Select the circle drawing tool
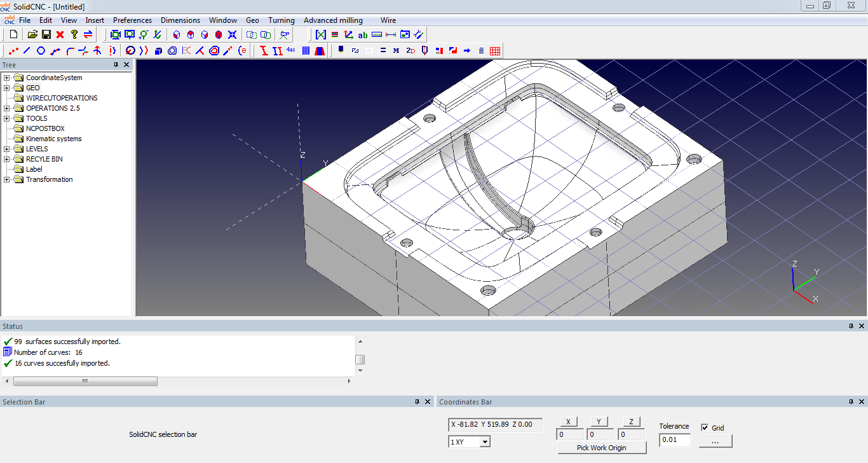 (41, 51)
